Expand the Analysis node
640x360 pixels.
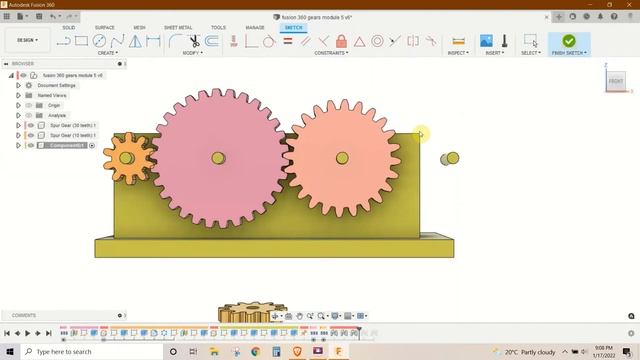pos(18,116)
